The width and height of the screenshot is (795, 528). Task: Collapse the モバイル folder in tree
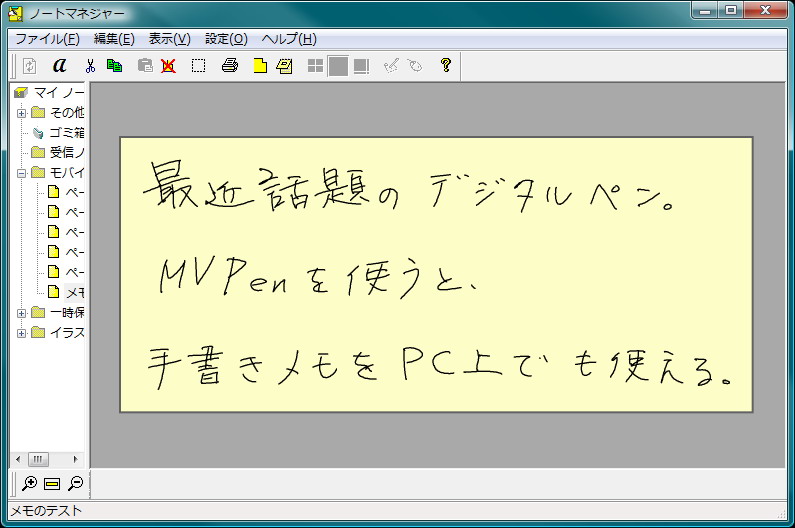(21, 172)
